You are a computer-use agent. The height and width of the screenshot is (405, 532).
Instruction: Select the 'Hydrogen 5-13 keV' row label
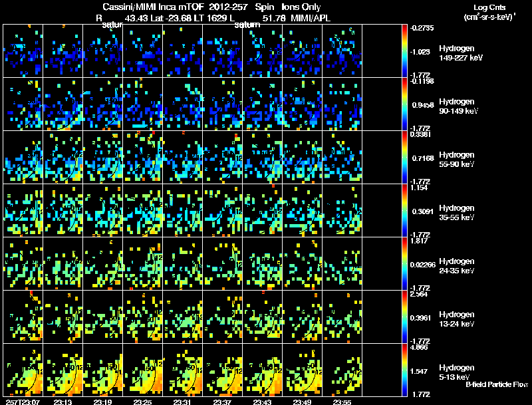pyautogui.click(x=457, y=372)
